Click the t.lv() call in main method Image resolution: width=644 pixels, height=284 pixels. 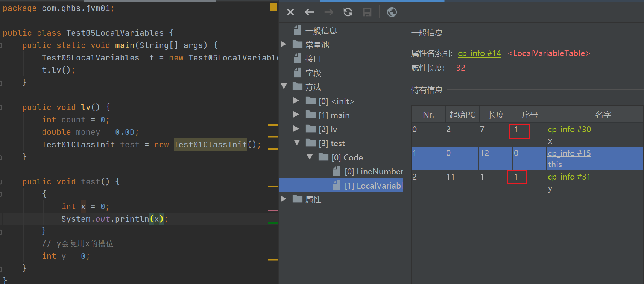59,70
